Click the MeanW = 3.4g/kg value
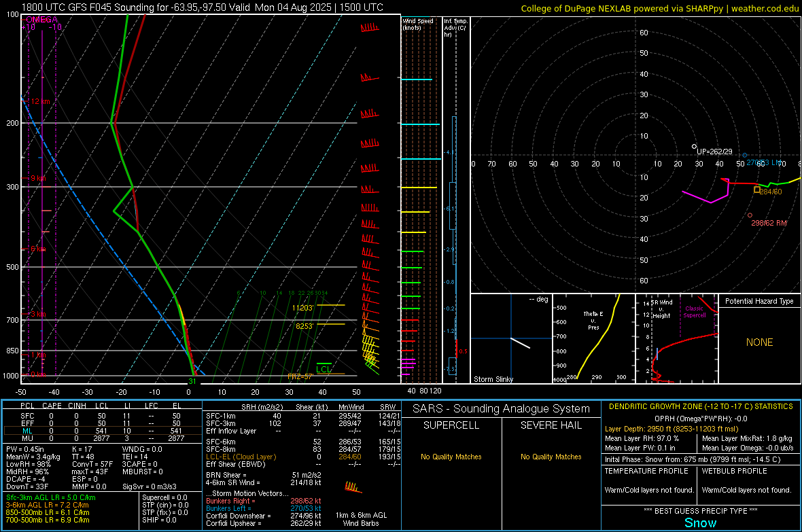802x532 pixels. [x=33, y=457]
